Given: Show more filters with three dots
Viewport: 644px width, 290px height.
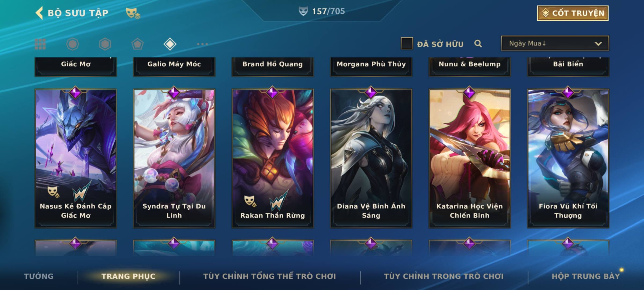Looking at the screenshot, I should [x=202, y=44].
